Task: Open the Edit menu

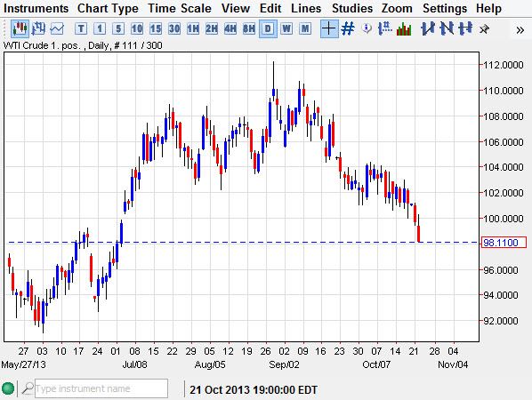Action: pos(270,8)
